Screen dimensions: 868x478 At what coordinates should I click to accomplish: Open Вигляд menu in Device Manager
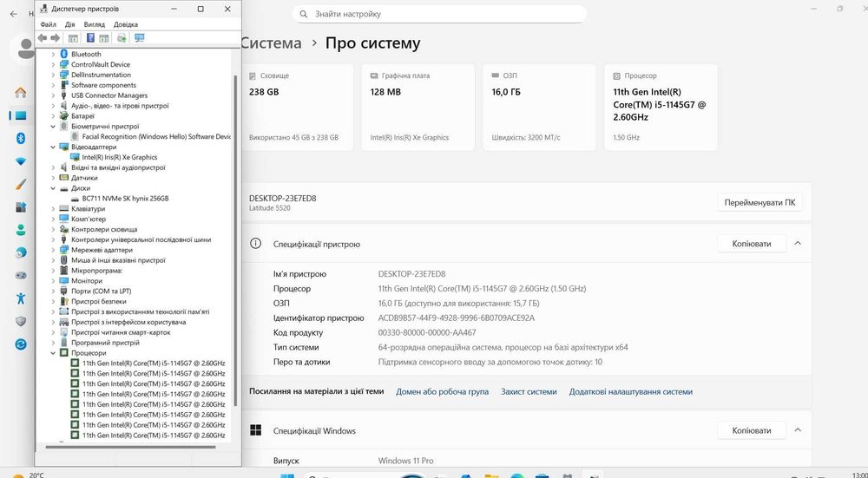coord(94,24)
